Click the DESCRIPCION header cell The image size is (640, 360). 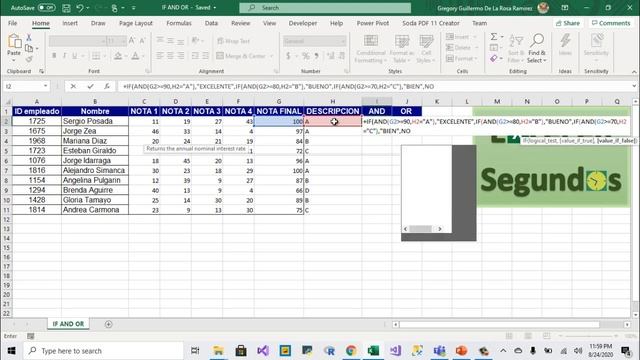tap(333, 111)
